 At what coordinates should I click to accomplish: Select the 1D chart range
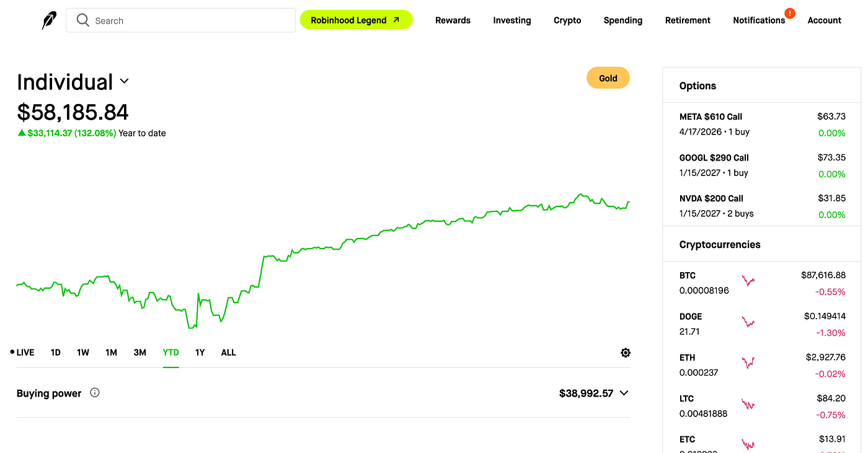55,353
